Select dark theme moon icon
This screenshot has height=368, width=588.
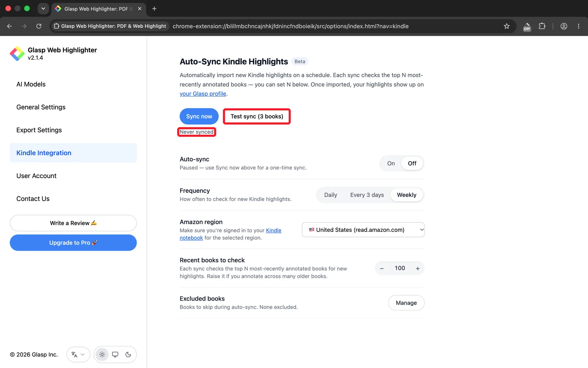pyautogui.click(x=128, y=354)
